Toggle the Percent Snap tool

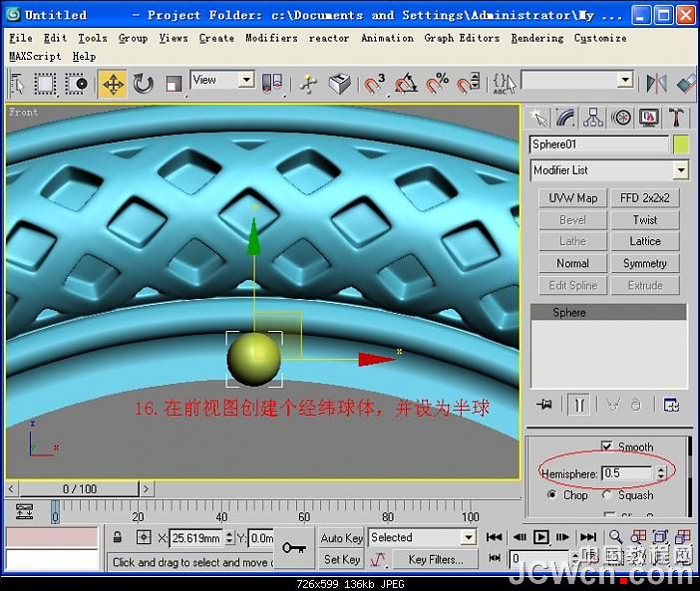437,84
